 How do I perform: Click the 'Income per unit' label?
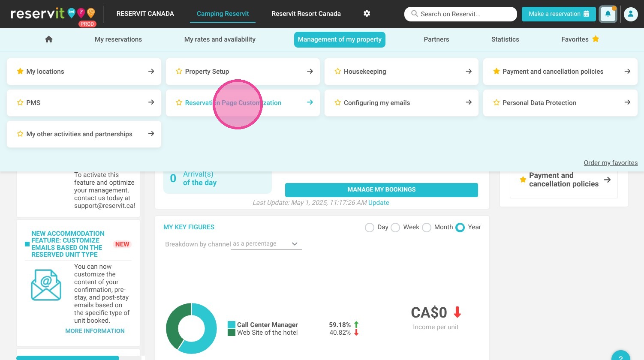click(436, 327)
